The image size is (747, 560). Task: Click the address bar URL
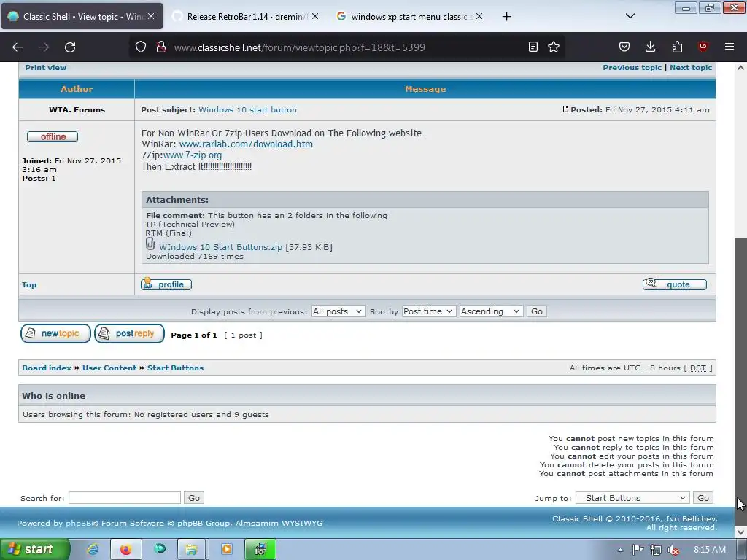tap(299, 47)
